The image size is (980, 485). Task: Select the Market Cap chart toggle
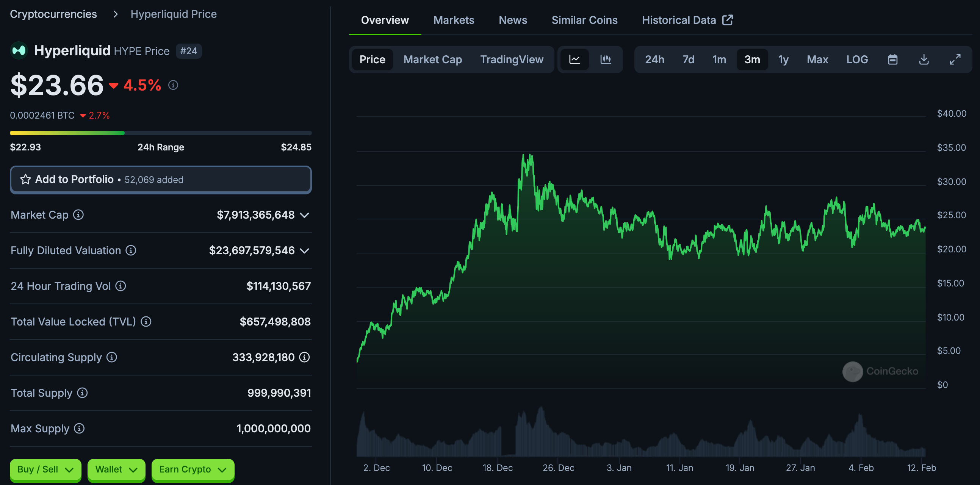pos(432,59)
